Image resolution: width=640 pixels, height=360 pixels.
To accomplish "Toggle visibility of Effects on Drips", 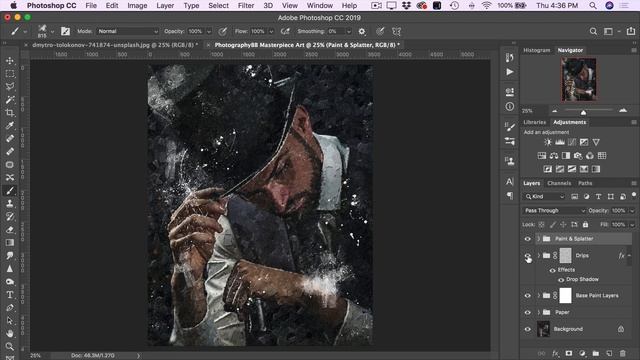I will (x=552, y=270).
